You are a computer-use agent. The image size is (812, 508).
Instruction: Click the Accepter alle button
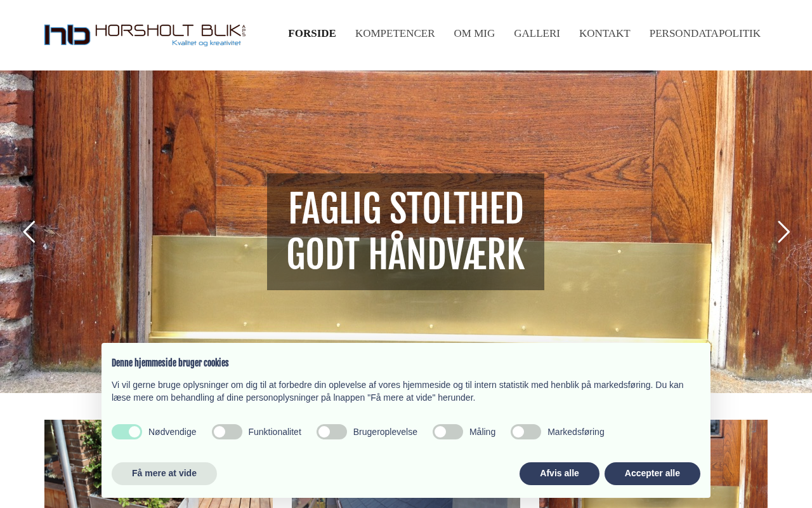pyautogui.click(x=652, y=474)
